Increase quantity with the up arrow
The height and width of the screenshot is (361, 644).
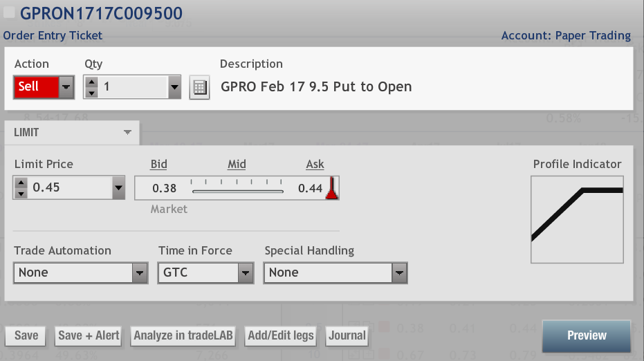(91, 82)
